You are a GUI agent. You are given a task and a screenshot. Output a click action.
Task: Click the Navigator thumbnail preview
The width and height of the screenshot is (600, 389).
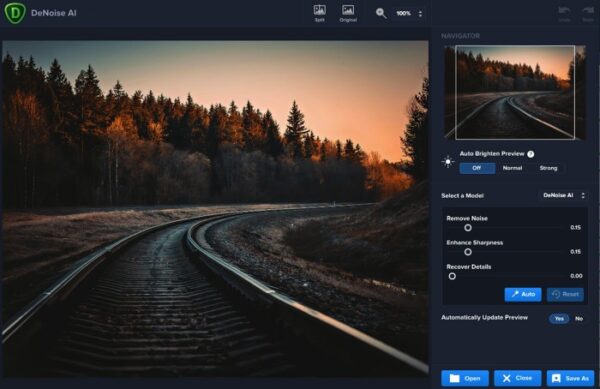pyautogui.click(x=515, y=92)
